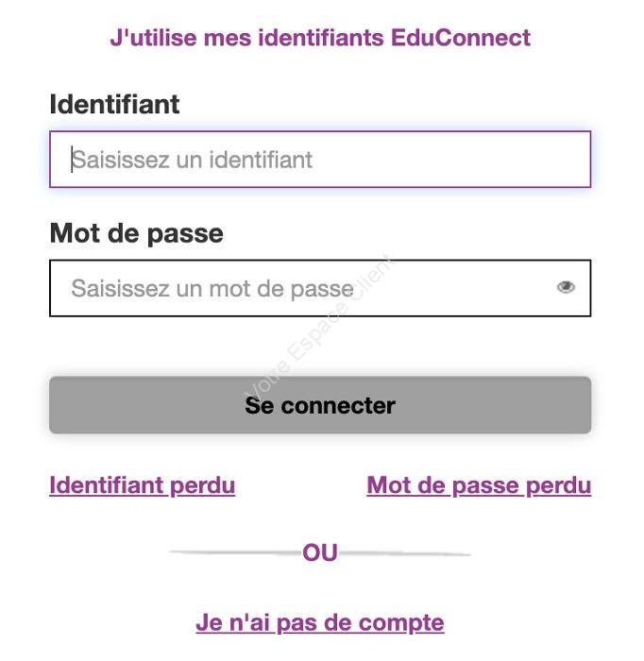The width and height of the screenshot is (644, 661).
Task: Recover a forgotten username via Identifiant perdu
Action: [x=143, y=485]
